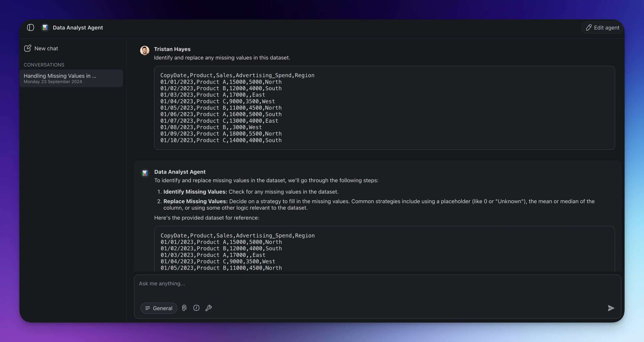Focus the Ask me anything input
Viewport: 644px width, 342px height.
pyautogui.click(x=377, y=284)
